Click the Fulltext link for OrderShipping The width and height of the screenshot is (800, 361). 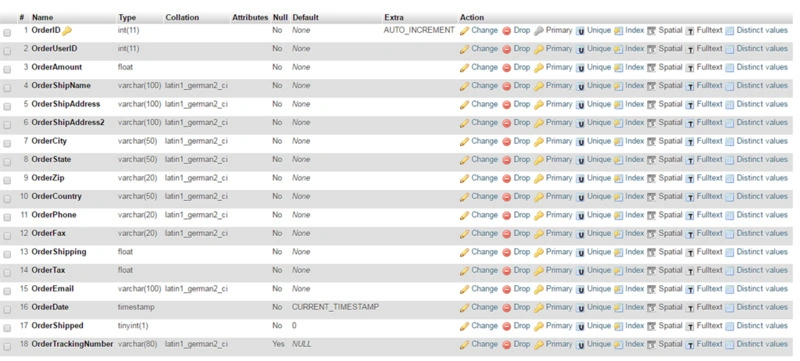709,251
